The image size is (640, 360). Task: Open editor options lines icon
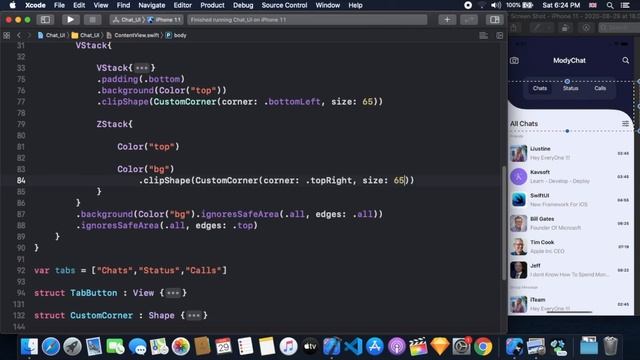pyautogui.click(x=484, y=36)
